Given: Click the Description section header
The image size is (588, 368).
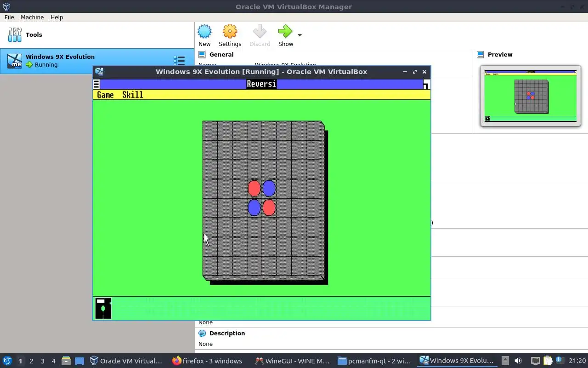Looking at the screenshot, I should click(x=227, y=333).
